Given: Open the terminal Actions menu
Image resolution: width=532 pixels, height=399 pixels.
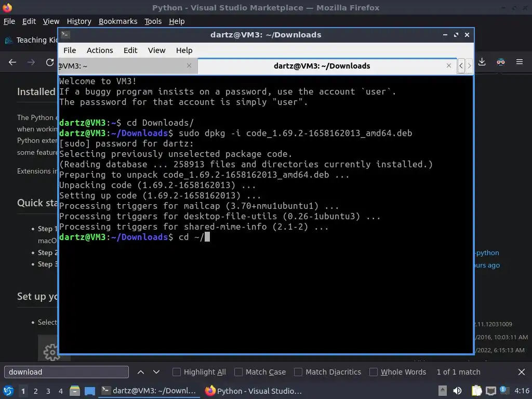Looking at the screenshot, I should tap(100, 50).
